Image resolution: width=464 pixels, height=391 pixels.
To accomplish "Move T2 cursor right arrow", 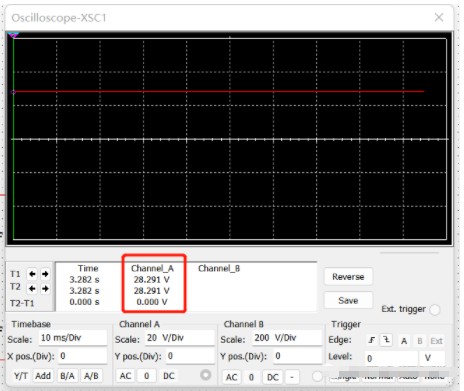I will coord(45,288).
